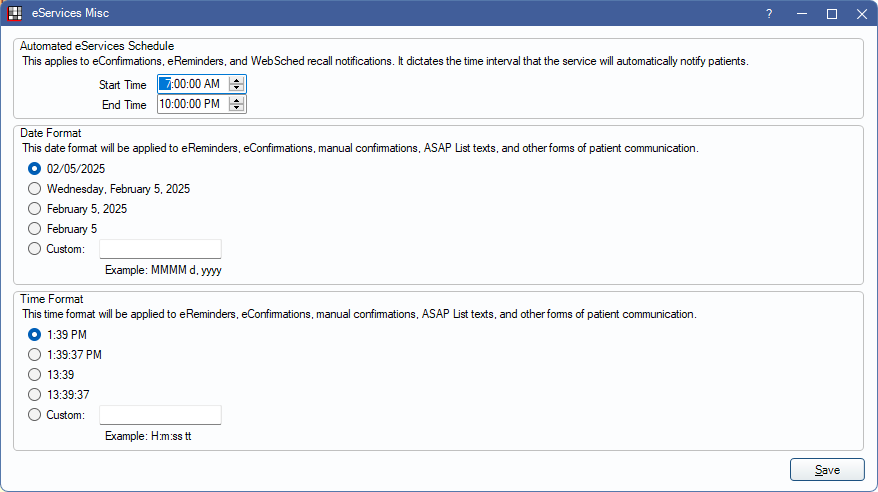
Task: Select the 1:39 PM time format
Action: click(x=35, y=335)
